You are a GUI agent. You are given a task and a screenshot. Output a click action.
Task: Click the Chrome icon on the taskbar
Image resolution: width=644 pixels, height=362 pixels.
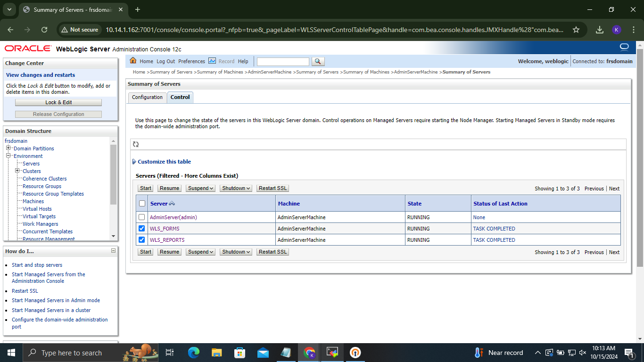[x=309, y=353]
